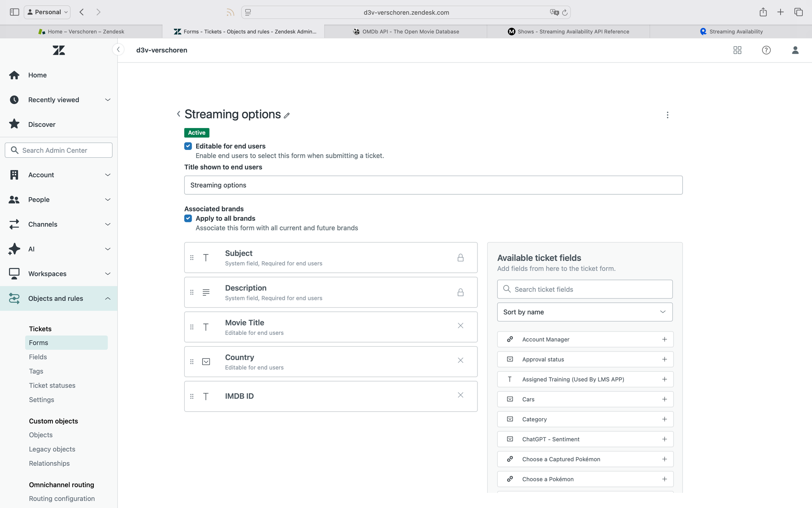This screenshot has height=508, width=812.
Task: Go to Ticket statuses in sidebar
Action: point(52,385)
